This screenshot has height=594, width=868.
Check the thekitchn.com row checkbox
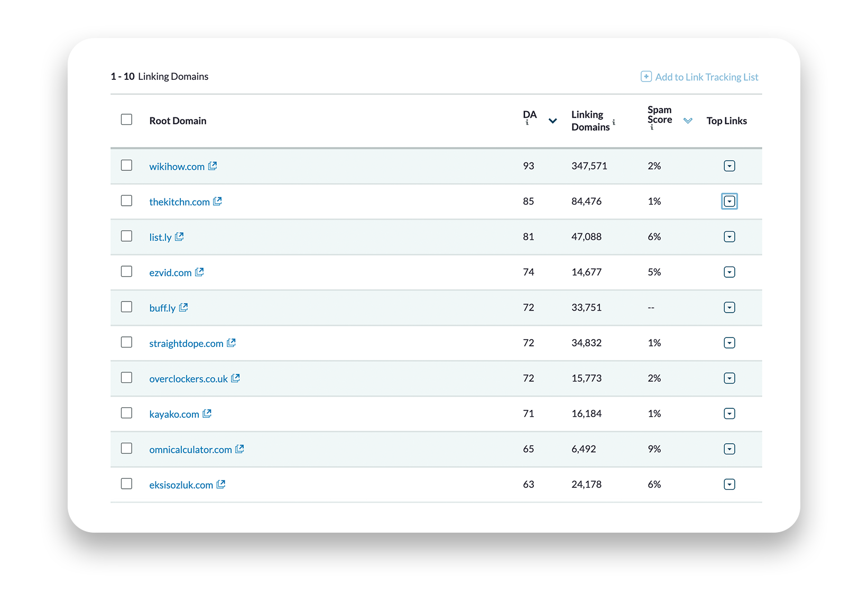click(x=126, y=201)
